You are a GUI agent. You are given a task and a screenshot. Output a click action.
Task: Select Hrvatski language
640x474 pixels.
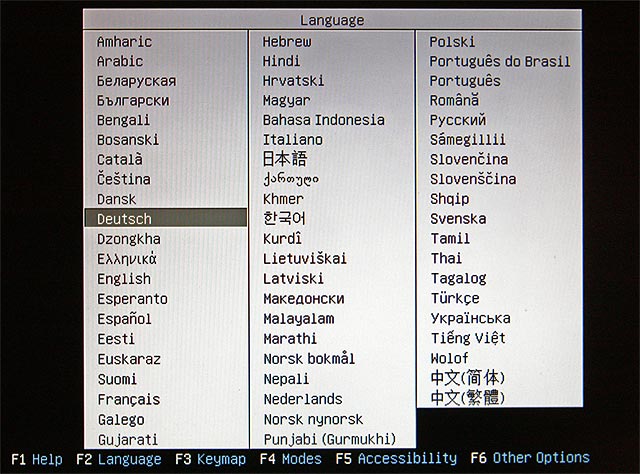(x=293, y=81)
